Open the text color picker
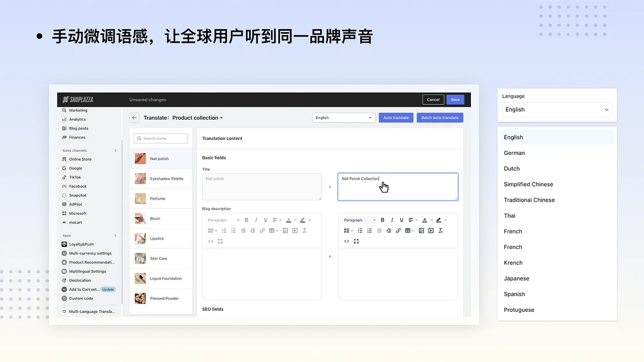 (425, 220)
